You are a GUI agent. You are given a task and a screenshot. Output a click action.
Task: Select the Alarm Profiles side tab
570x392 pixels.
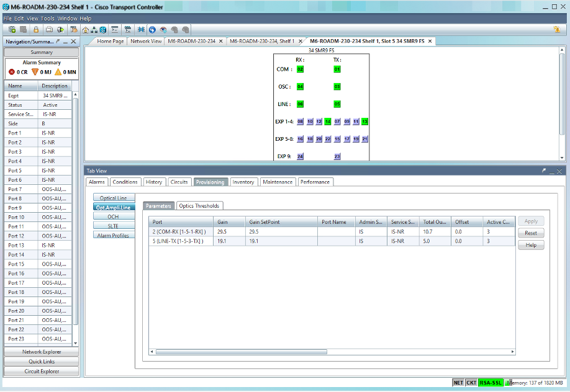[x=114, y=236]
